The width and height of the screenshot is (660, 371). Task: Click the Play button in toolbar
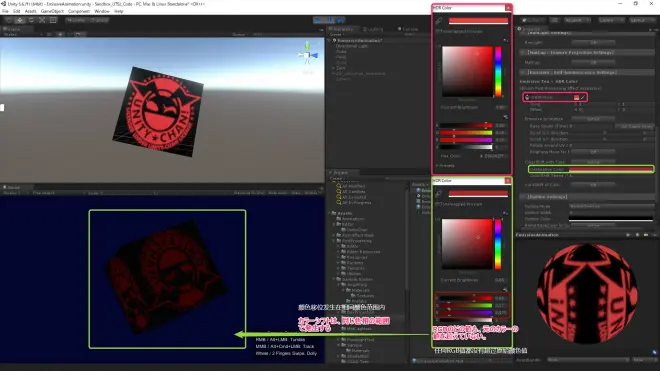tap(319, 20)
